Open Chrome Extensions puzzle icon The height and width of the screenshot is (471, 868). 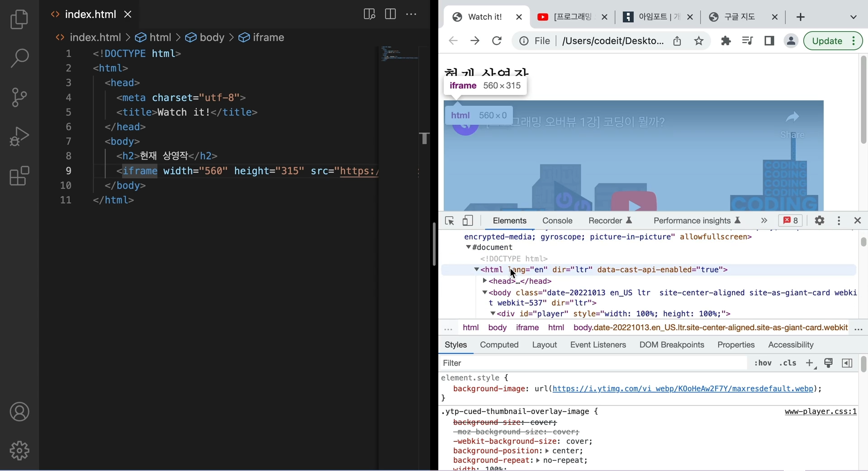point(726,41)
